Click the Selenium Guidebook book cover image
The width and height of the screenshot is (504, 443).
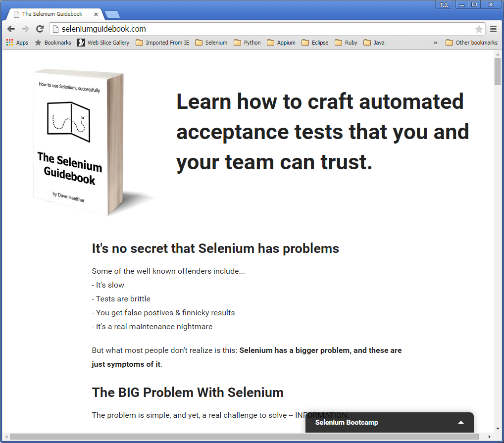tap(79, 142)
